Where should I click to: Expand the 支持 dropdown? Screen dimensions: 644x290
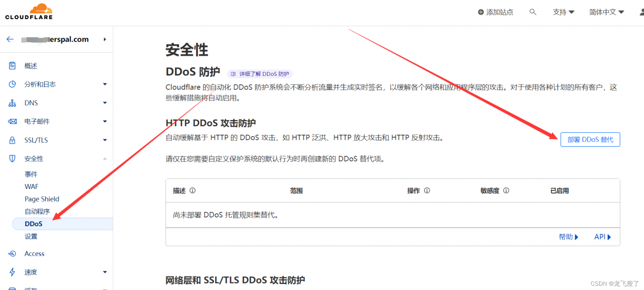point(563,12)
